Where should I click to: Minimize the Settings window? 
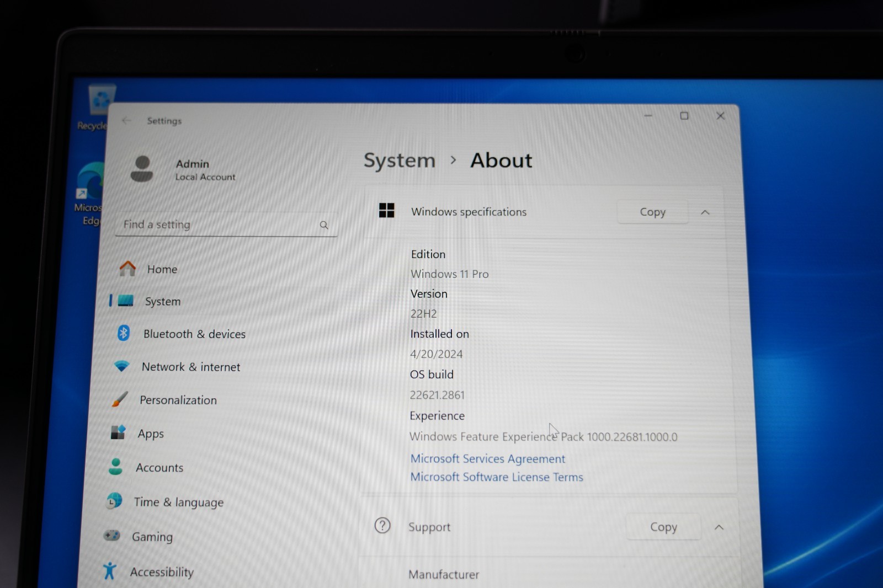tap(648, 116)
